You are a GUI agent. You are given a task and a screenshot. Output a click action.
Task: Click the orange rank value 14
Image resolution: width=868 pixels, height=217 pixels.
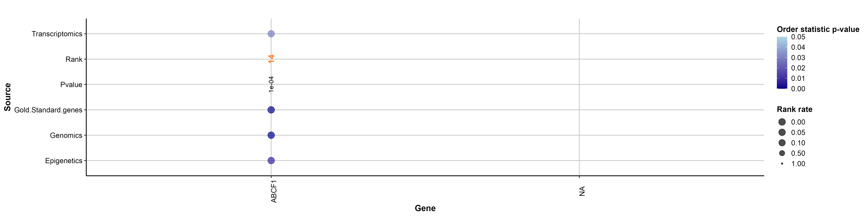point(271,59)
